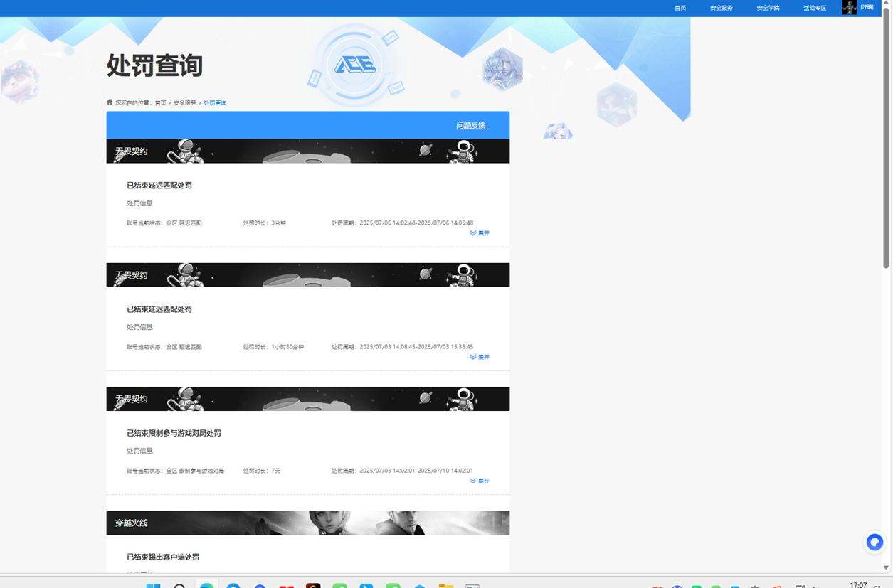This screenshot has width=893, height=588.
Task: Open the 安全学院 navigation menu
Action: (x=768, y=8)
